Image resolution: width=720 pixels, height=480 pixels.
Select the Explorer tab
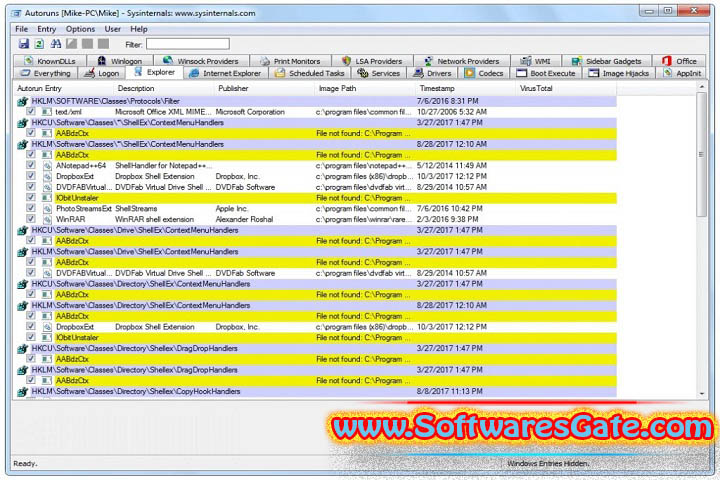[x=154, y=73]
